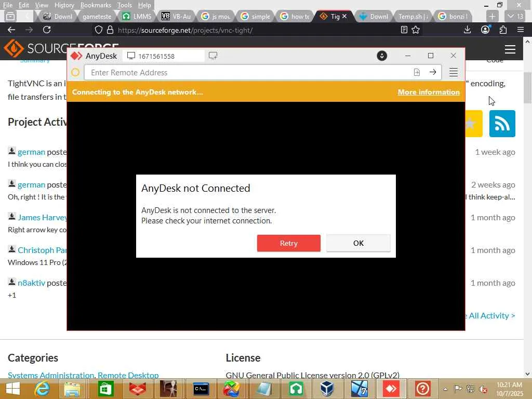Screen dimensions: 532x399
Task: Open a new AnyDesk session tab
Action: [x=212, y=56]
